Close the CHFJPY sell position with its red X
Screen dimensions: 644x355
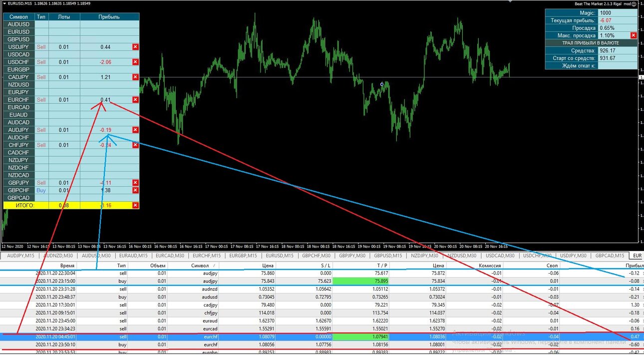[x=135, y=145]
